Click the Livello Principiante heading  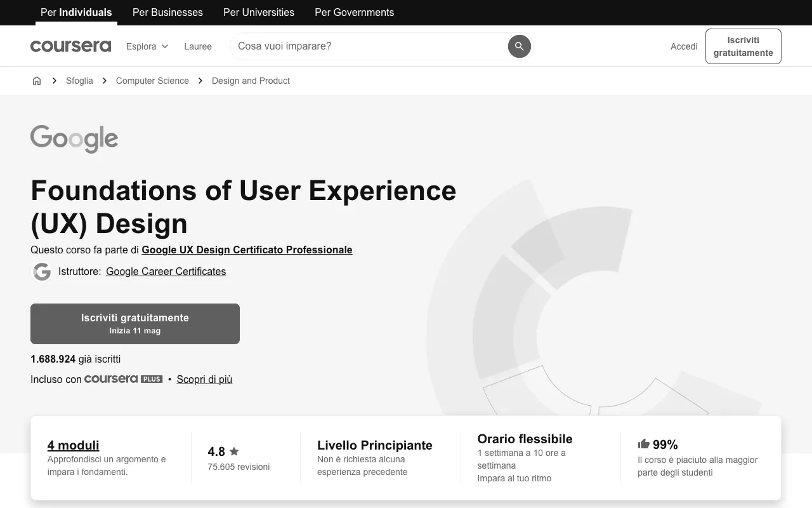pyautogui.click(x=375, y=445)
